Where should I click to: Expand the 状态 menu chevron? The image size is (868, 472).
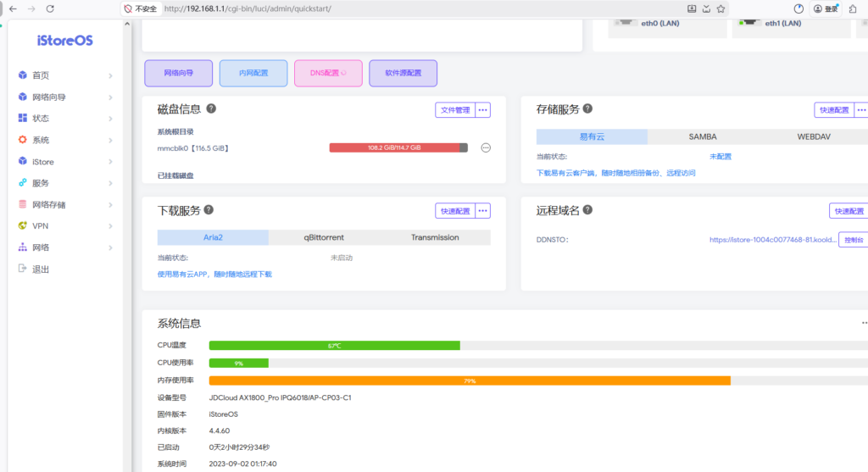click(111, 119)
